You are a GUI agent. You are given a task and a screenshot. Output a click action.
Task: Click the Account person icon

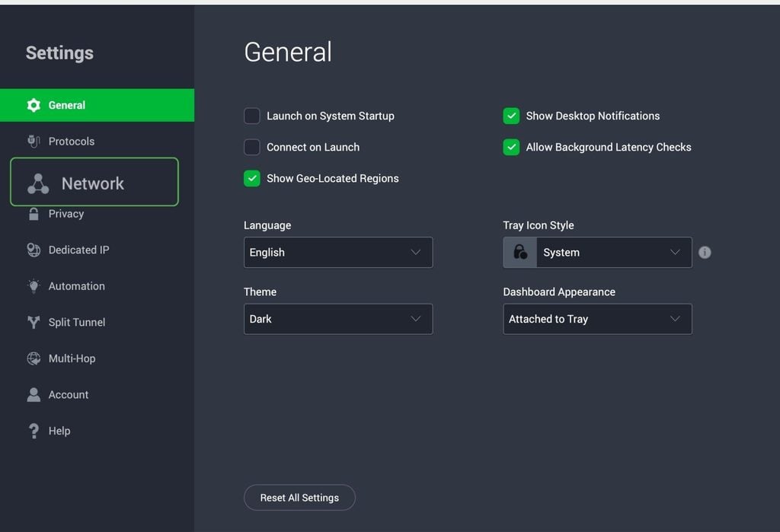[x=34, y=395]
